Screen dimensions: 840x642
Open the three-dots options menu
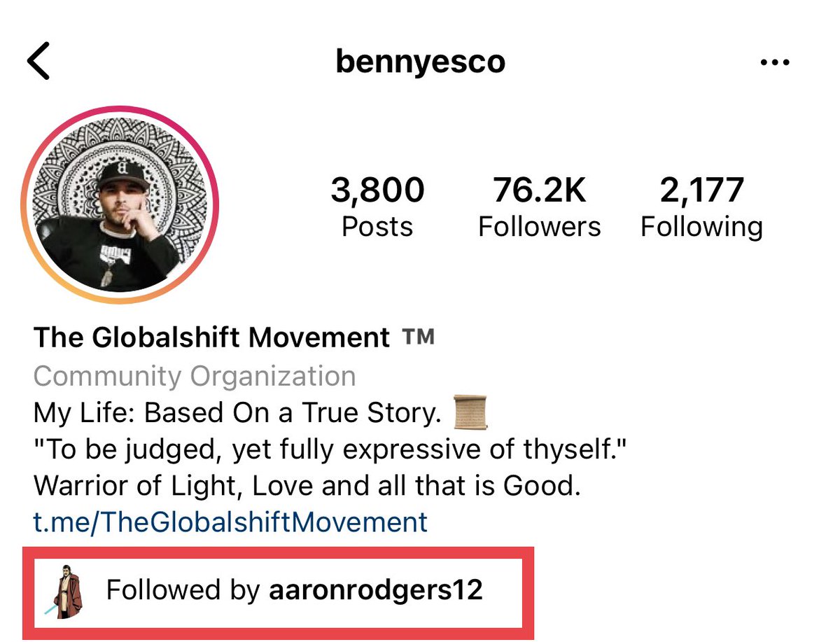point(775,62)
